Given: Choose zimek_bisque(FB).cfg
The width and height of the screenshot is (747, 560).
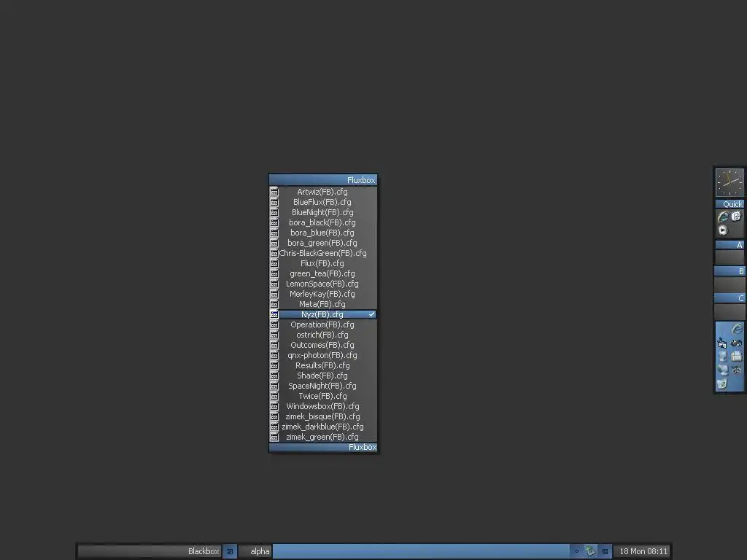Looking at the screenshot, I should (x=322, y=416).
